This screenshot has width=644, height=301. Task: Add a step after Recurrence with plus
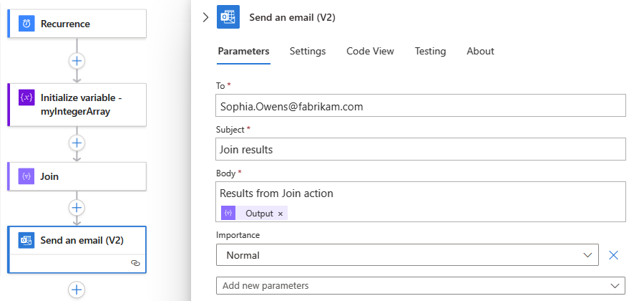(x=77, y=61)
